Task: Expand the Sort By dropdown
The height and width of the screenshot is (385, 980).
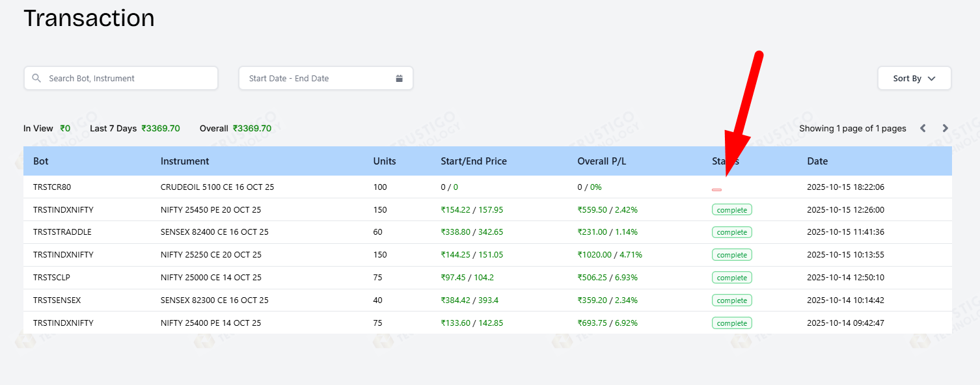Action: click(x=914, y=78)
